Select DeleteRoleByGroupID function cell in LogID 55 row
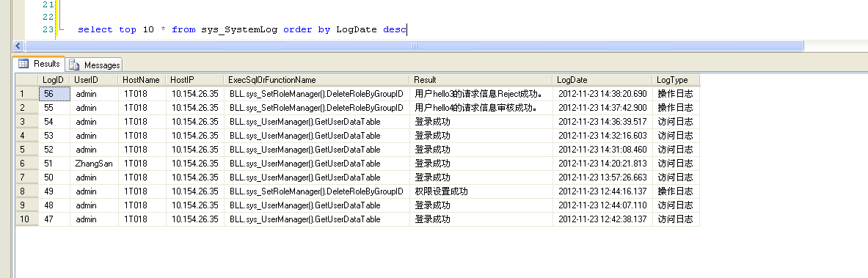Screen dimensions: 868x278 coord(317,107)
